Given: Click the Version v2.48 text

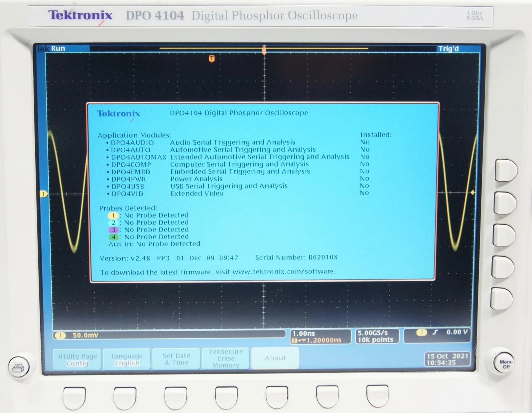Looking at the screenshot, I should coord(125,258).
